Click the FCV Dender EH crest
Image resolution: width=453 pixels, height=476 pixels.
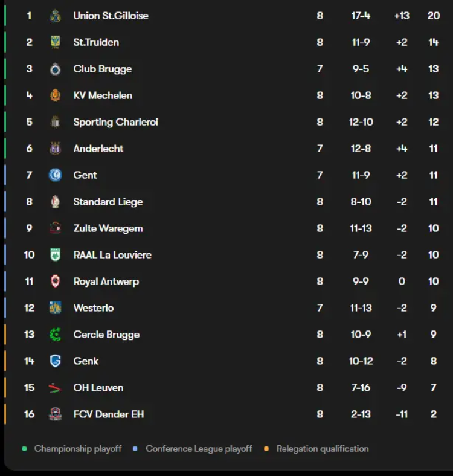(55, 414)
